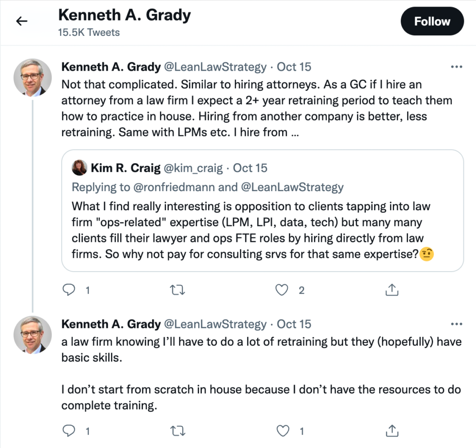Open more options on the first tweet

pos(457,67)
